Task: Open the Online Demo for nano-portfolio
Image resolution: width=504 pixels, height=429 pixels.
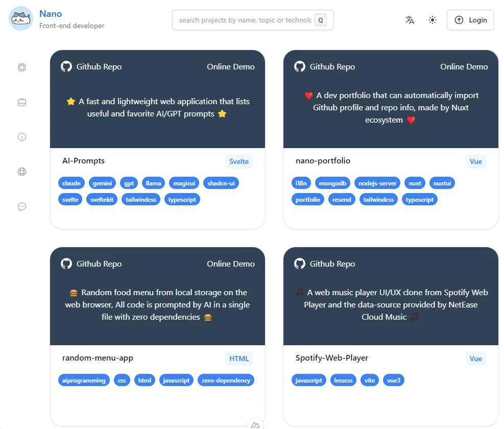Action: coord(464,66)
